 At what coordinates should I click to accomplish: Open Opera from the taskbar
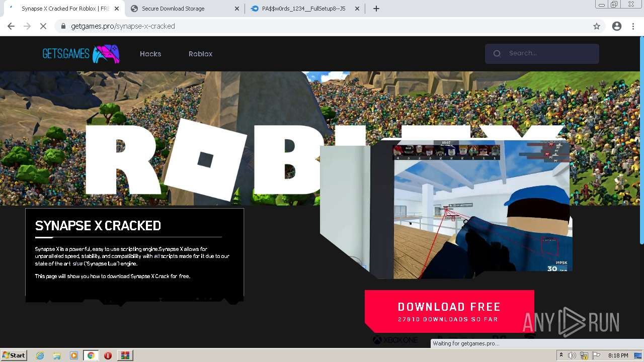pos(108,355)
